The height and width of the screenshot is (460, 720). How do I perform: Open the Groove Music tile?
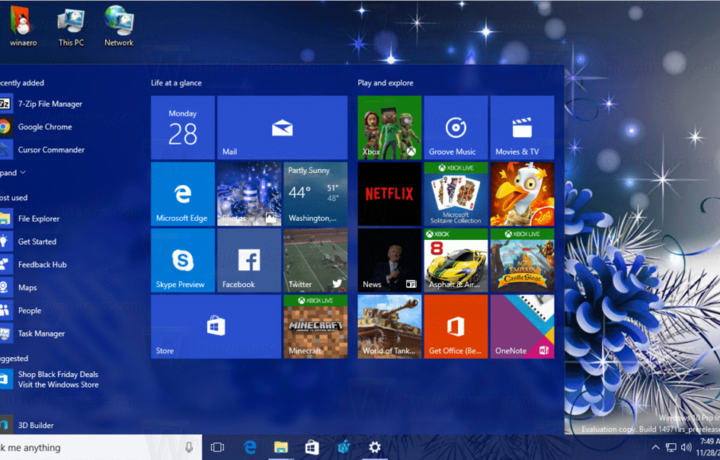point(456,128)
